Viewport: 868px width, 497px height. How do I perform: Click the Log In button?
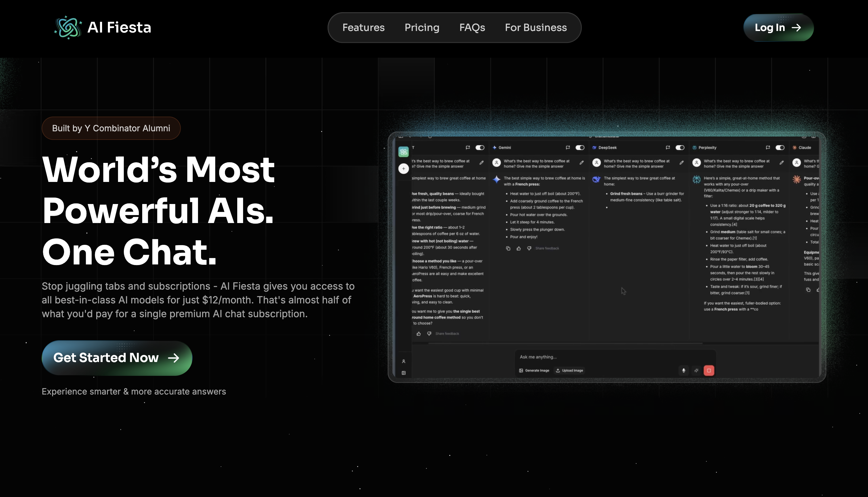[778, 28]
